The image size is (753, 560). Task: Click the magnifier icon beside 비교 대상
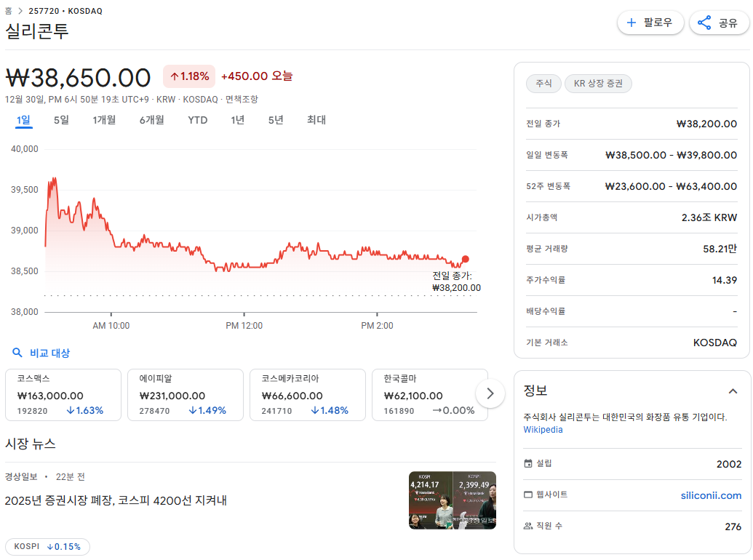tap(17, 353)
